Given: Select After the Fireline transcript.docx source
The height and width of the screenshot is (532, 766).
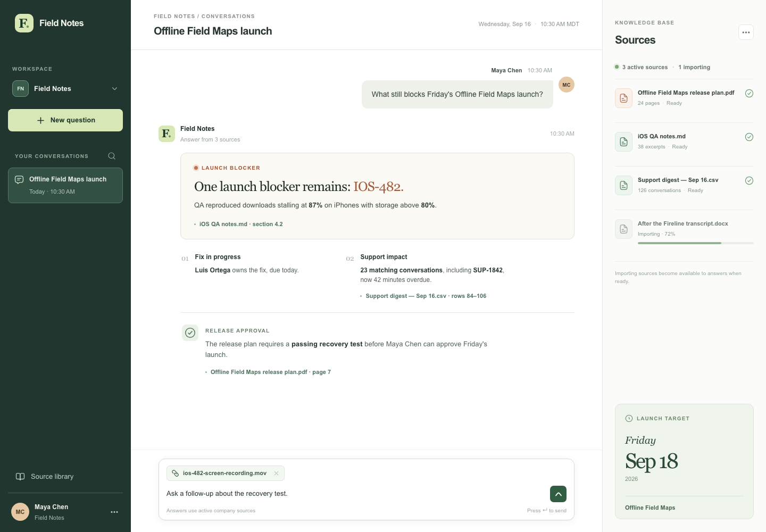Looking at the screenshot, I should click(x=684, y=231).
